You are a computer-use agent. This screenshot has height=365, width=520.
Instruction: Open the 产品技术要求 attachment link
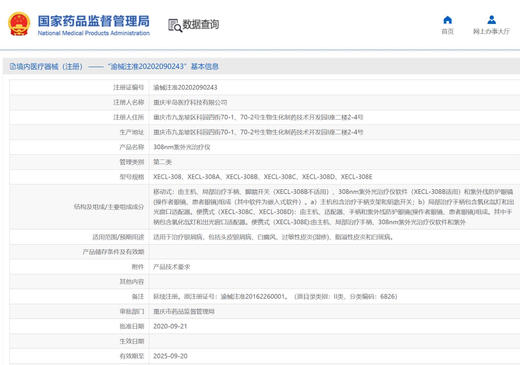point(172,267)
